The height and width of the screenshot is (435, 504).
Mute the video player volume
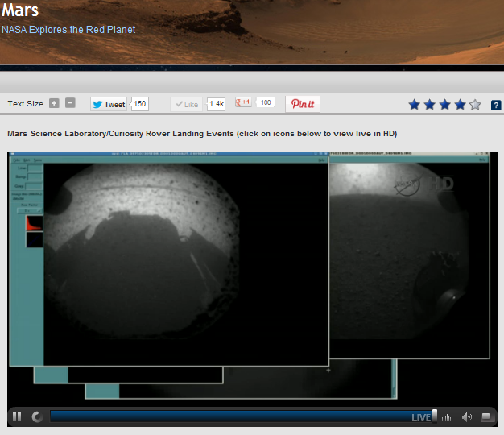(467, 417)
